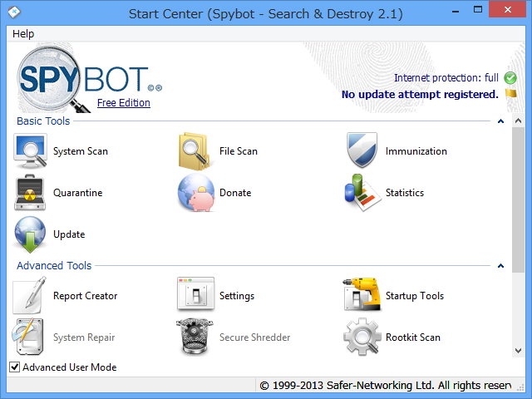Screen dimensions: 532x399
Task: Open Startup Tools drill icon
Action: (x=362, y=294)
